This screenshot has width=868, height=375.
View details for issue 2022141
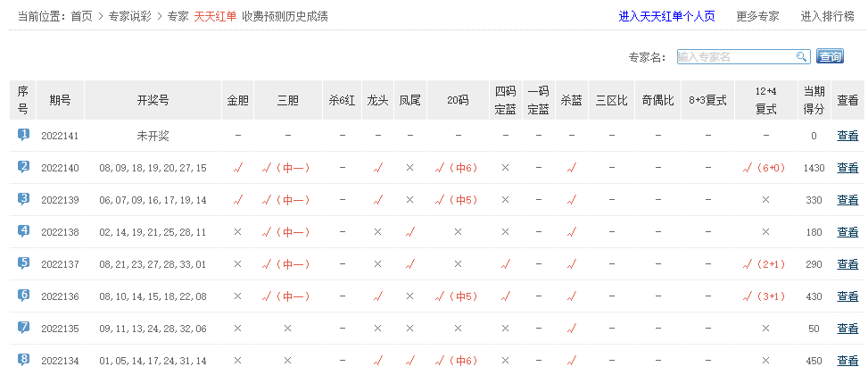tap(847, 136)
